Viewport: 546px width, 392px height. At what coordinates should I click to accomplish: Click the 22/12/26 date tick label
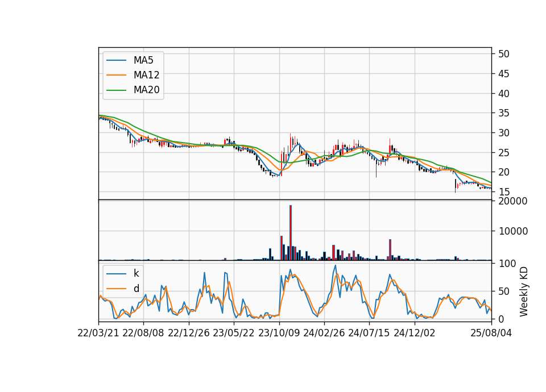189,333
